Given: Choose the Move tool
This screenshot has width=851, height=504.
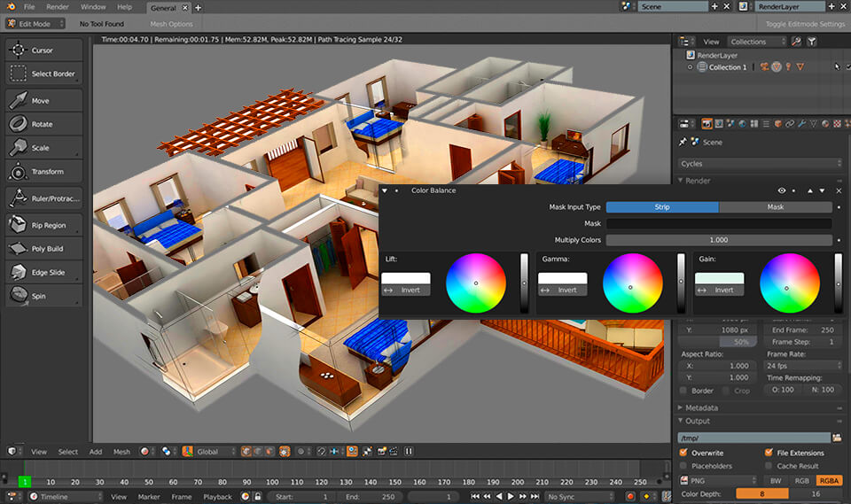Looking at the screenshot, I should click(43, 101).
